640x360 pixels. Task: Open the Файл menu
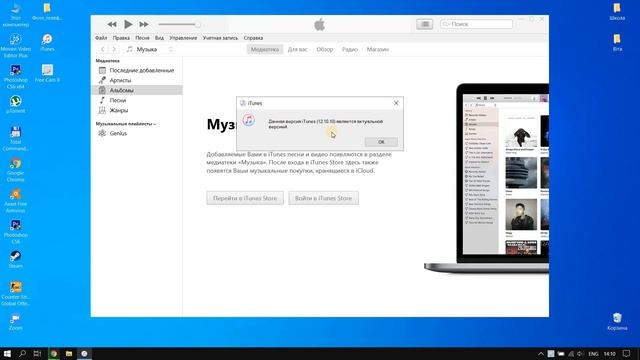101,38
